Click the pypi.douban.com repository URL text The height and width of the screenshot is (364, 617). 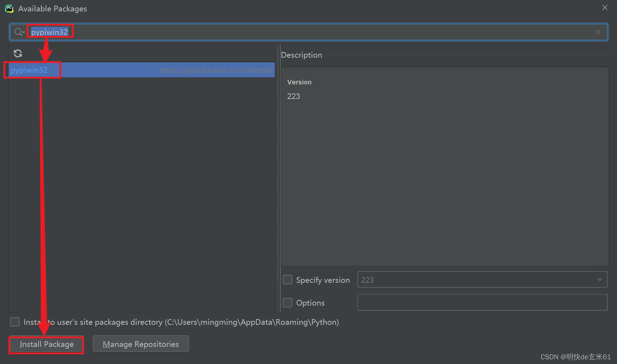[x=216, y=70]
